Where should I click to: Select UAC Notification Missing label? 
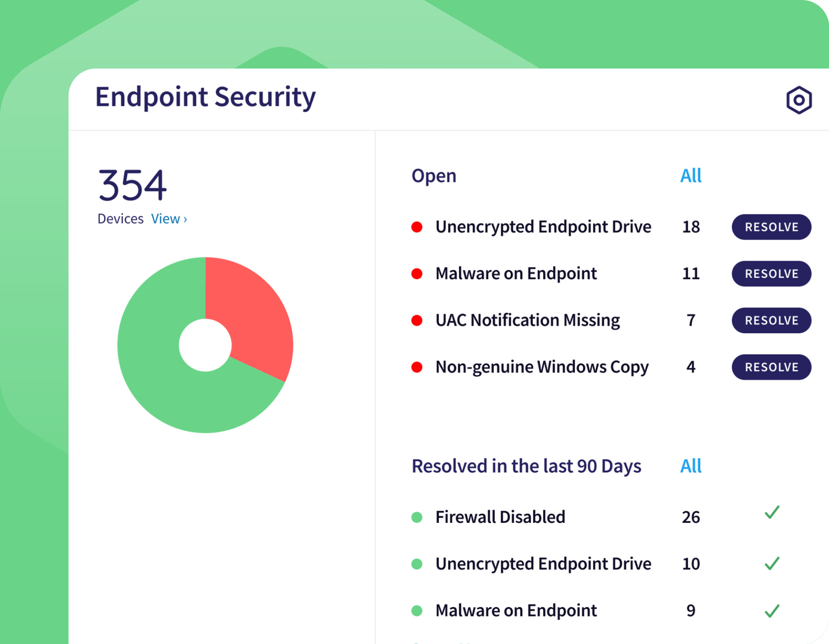(527, 320)
